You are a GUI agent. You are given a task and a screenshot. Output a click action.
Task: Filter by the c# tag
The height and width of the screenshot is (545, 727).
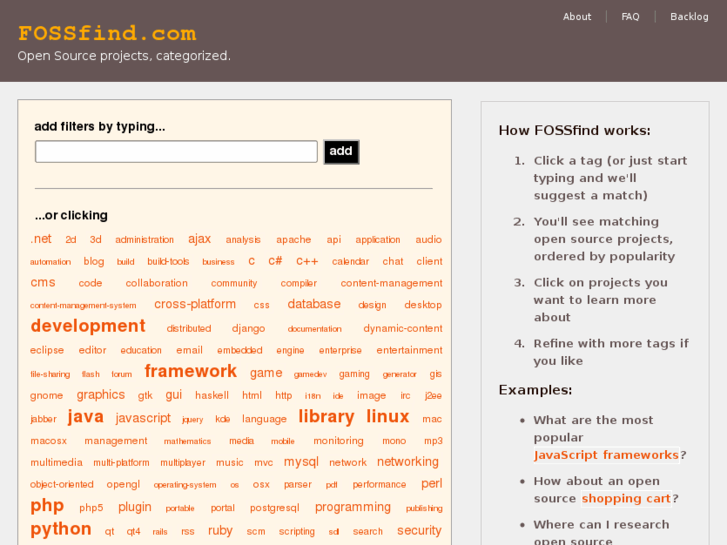tap(275, 261)
